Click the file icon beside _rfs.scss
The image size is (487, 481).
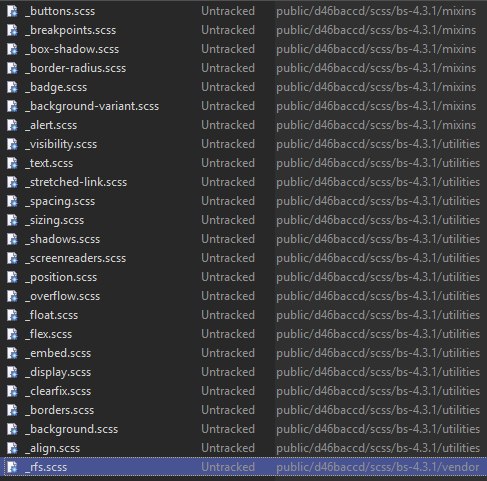(12, 467)
